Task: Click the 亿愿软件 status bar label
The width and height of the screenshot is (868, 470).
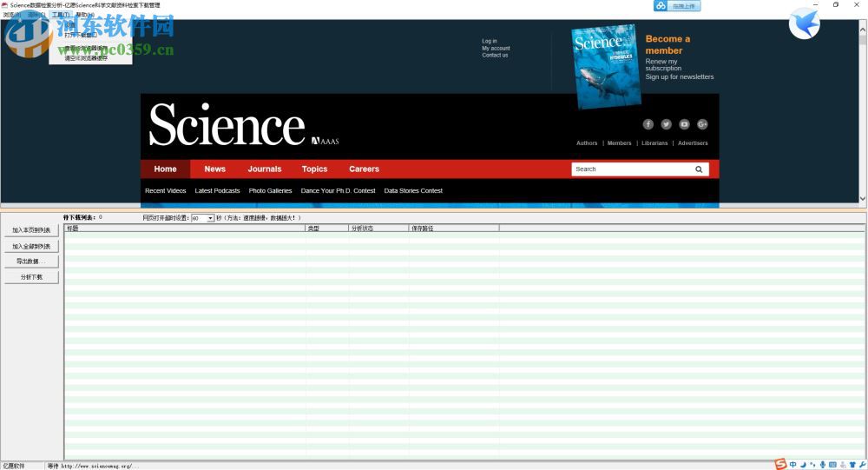Action: point(14,467)
